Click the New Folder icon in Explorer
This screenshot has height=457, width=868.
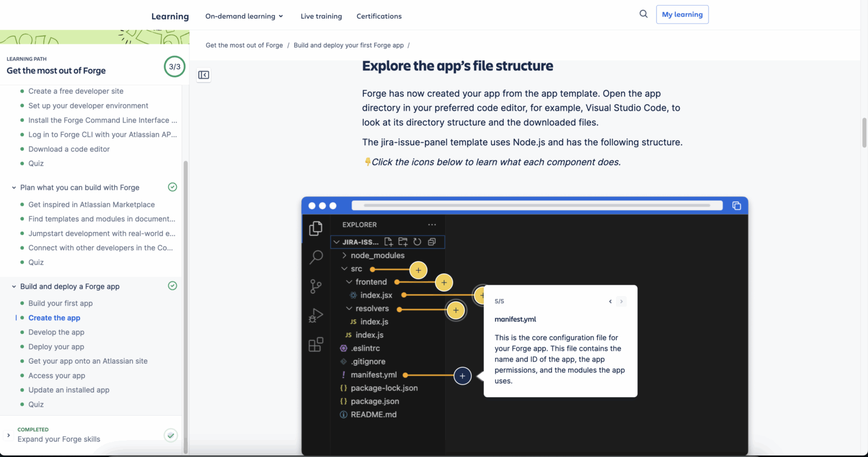click(x=403, y=241)
